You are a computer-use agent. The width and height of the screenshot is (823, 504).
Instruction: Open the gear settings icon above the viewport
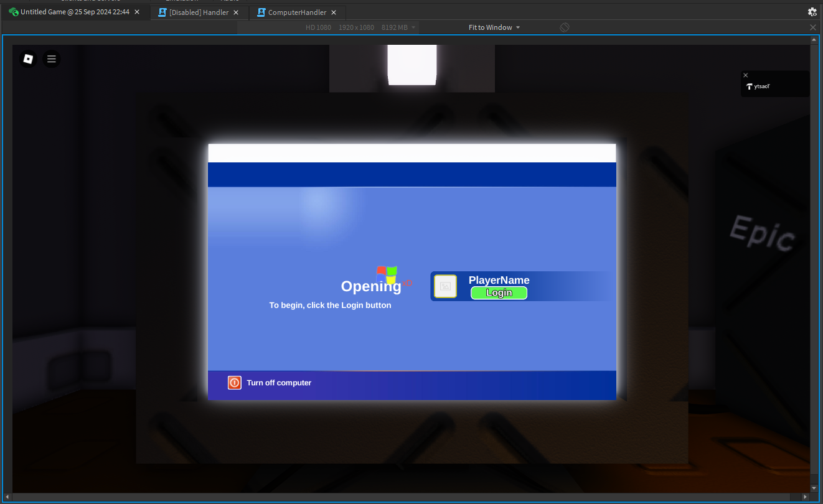812,12
